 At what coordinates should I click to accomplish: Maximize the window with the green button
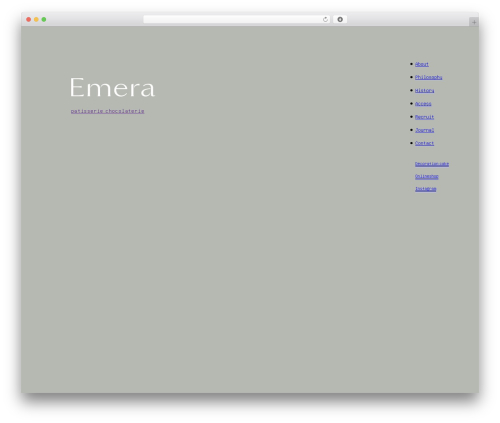click(44, 19)
